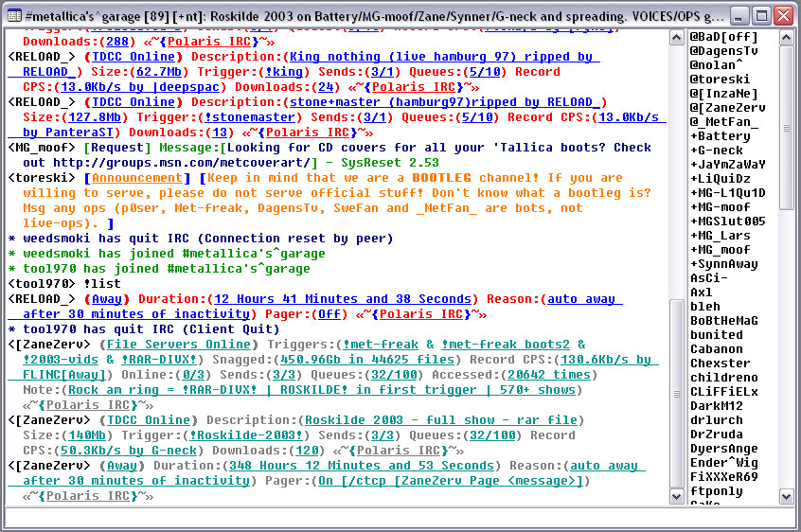Select +MG_moof in the nick list

click(x=721, y=250)
